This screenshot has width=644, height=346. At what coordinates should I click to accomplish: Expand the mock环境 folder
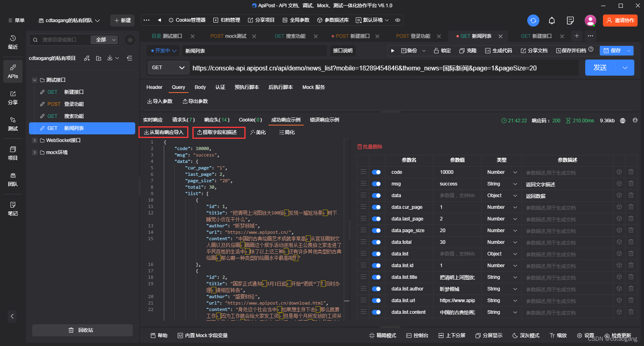(35, 152)
